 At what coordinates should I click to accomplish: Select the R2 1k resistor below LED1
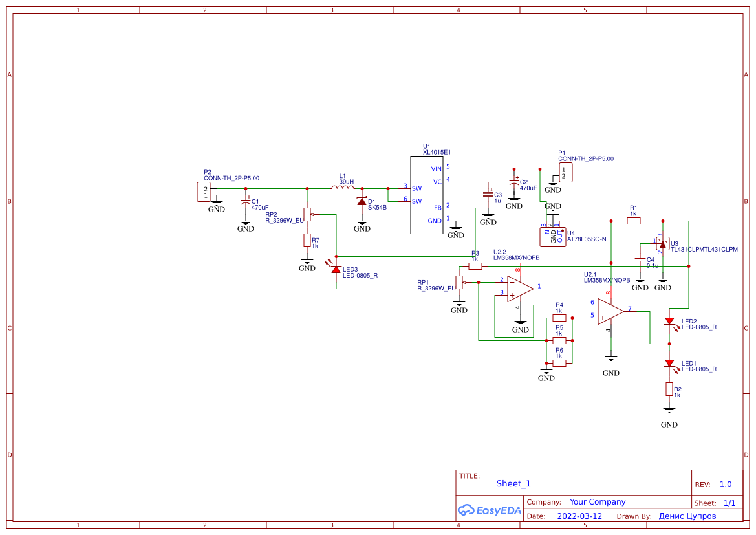click(669, 389)
